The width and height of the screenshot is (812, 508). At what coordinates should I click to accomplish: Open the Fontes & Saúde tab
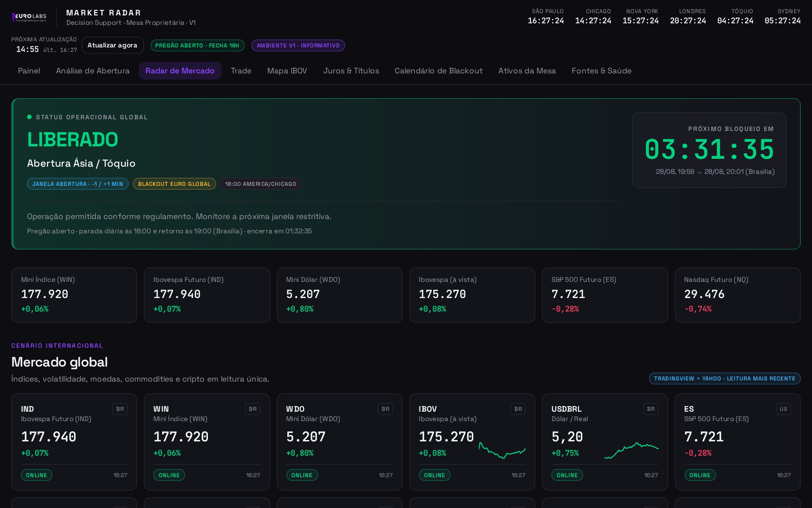pos(601,71)
